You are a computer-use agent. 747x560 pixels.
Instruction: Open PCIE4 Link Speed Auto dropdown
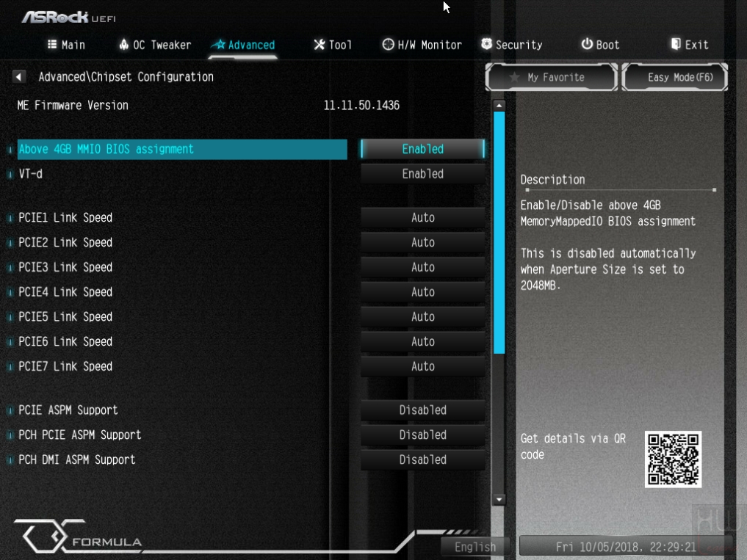(423, 292)
